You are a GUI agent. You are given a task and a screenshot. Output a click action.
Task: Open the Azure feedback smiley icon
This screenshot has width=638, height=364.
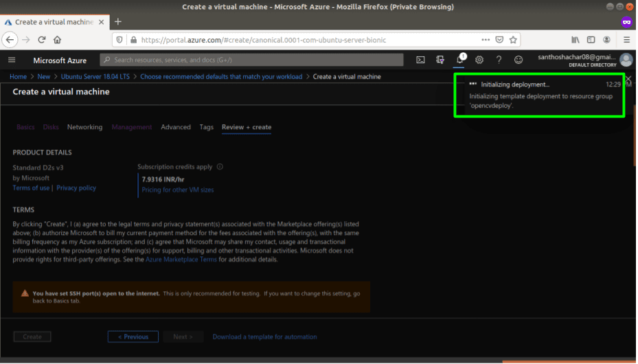519,60
